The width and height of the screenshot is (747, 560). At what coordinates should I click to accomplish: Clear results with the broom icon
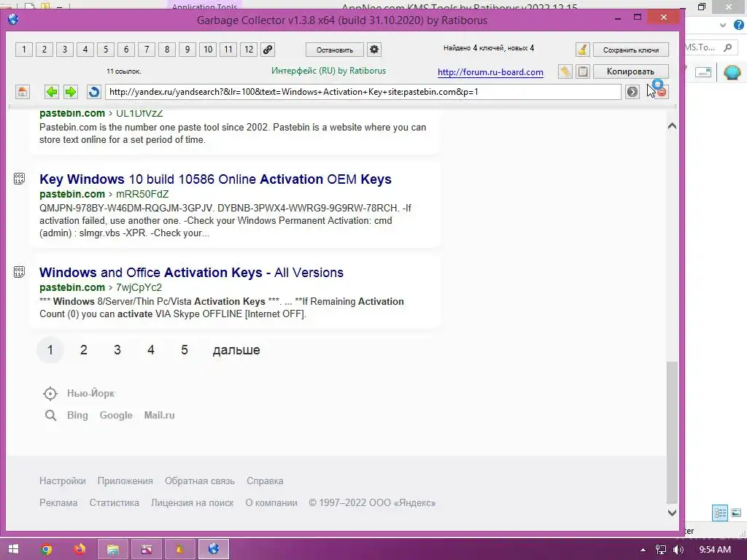582,50
